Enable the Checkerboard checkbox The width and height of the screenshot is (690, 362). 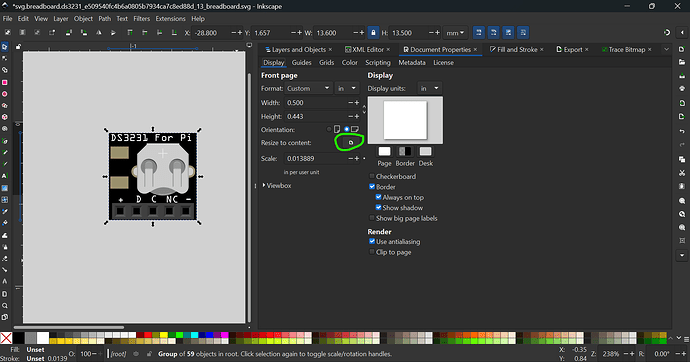pos(372,176)
